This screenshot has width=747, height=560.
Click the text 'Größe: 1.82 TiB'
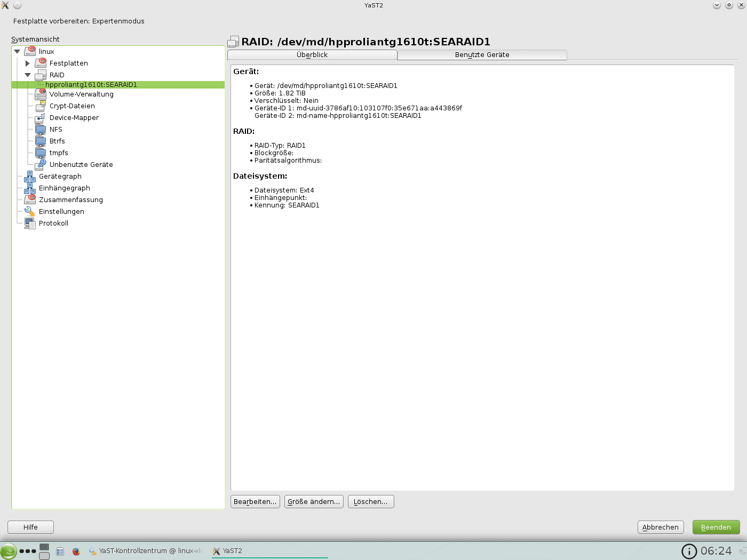[x=280, y=93]
